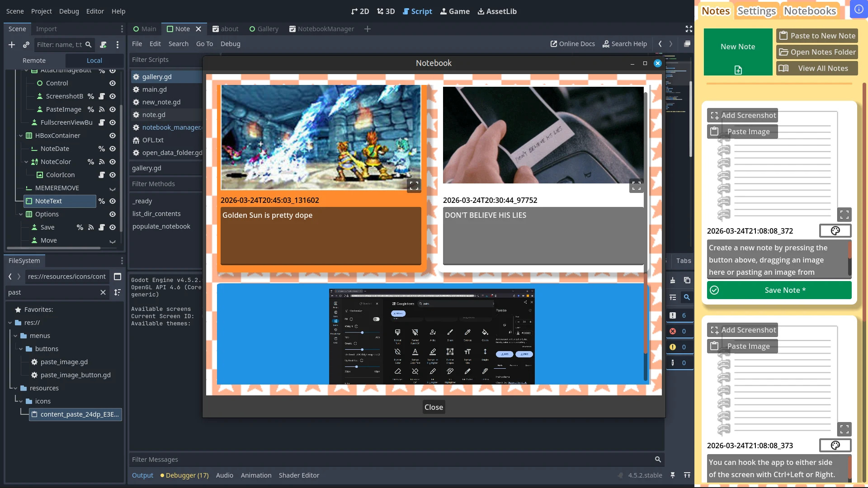Click the instance child scene link icon

tap(26, 45)
